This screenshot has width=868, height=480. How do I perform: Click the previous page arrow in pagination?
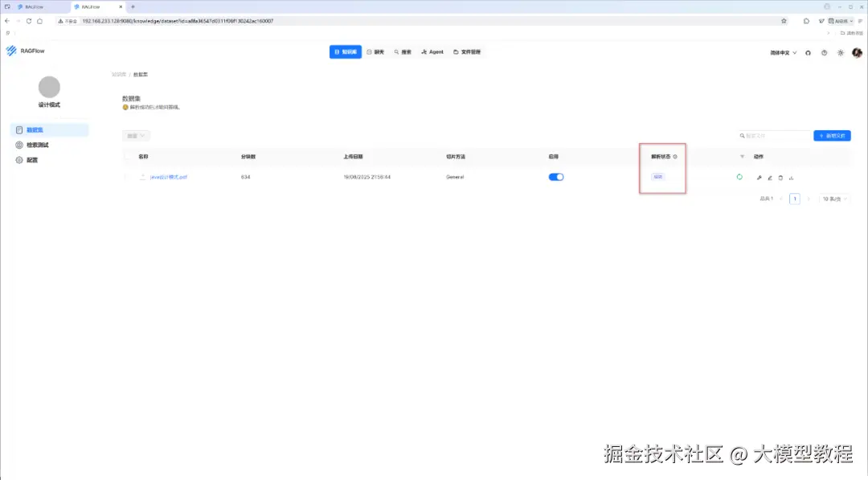point(781,199)
